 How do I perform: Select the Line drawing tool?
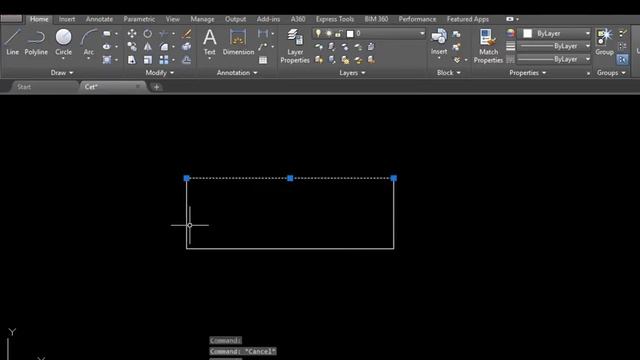coord(12,42)
